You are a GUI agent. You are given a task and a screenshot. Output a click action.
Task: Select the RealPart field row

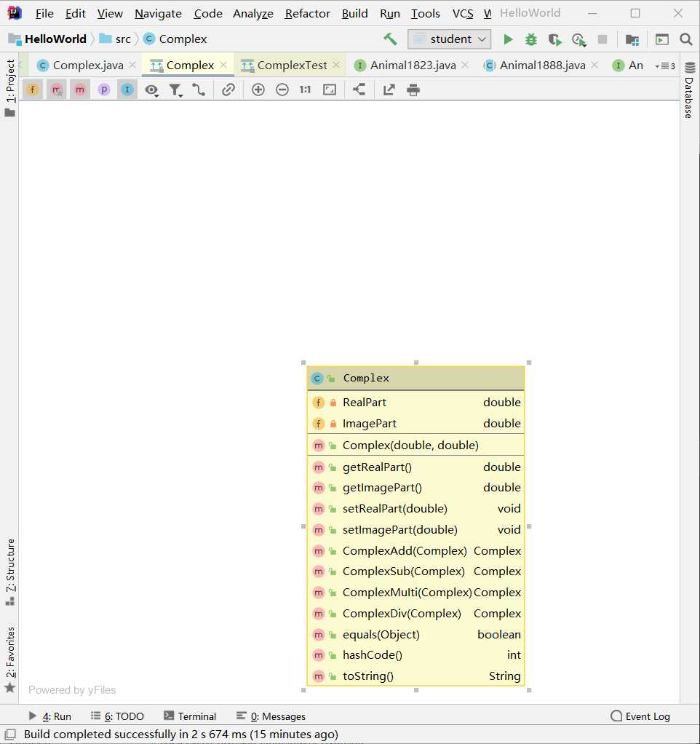(415, 403)
